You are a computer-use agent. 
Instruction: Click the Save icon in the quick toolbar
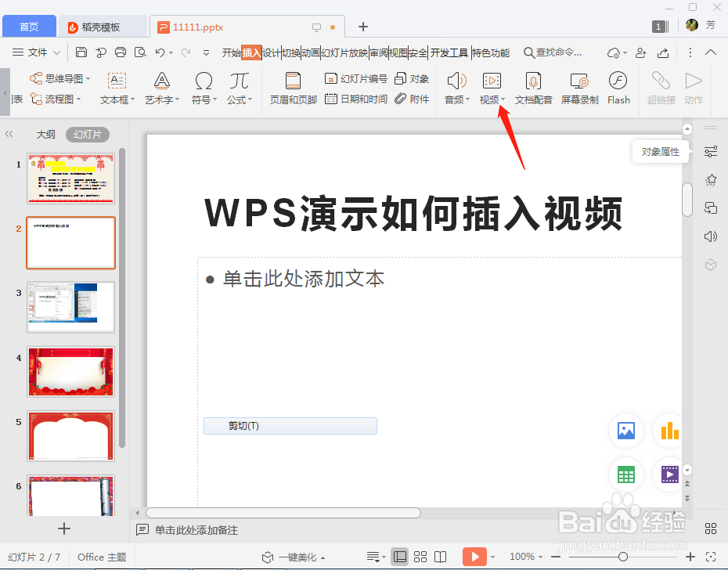click(81, 52)
